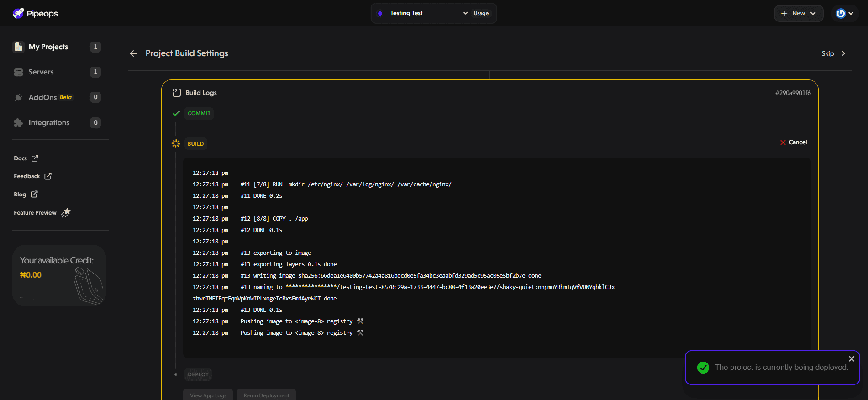The height and width of the screenshot is (400, 868).
Task: Click the green success check in toast
Action: click(703, 368)
